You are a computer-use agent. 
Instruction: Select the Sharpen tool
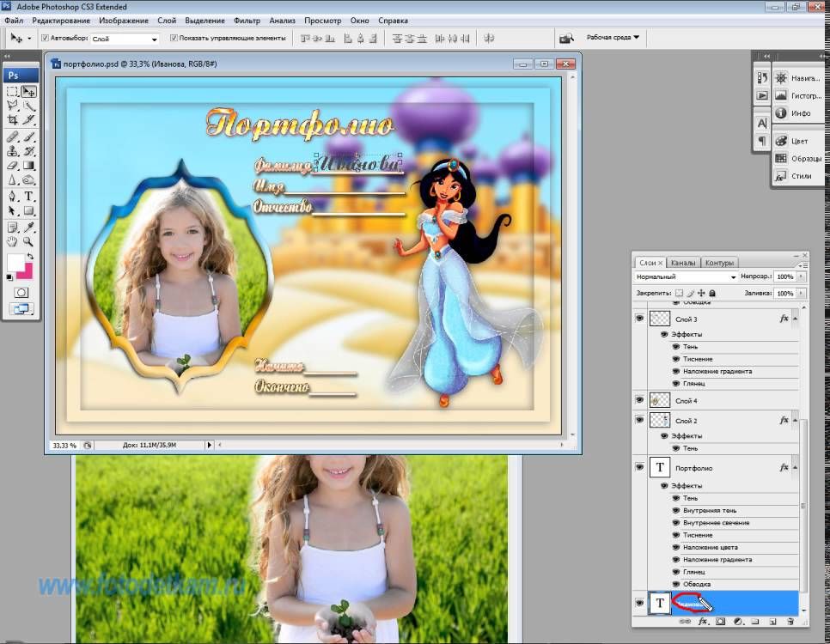pyautogui.click(x=13, y=180)
